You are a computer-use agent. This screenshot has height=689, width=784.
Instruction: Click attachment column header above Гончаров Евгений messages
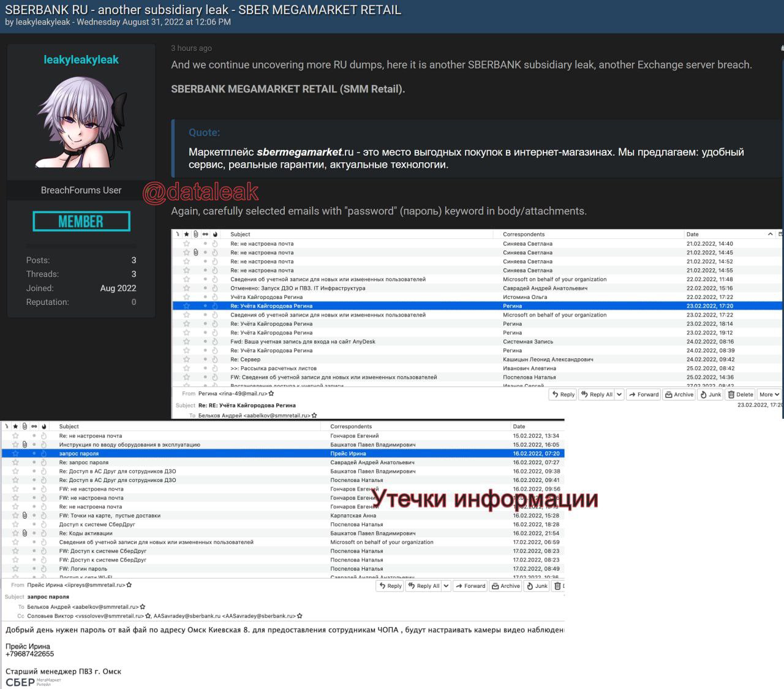24,426
